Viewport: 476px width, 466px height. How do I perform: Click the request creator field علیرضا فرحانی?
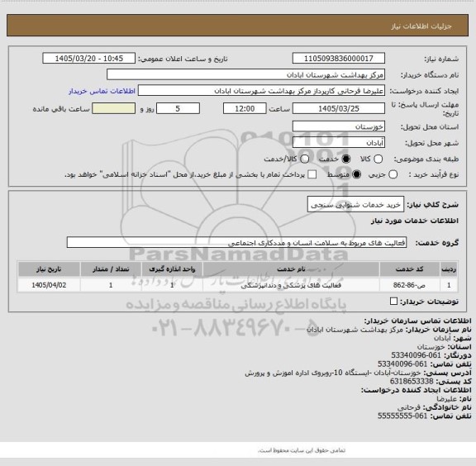click(261, 91)
